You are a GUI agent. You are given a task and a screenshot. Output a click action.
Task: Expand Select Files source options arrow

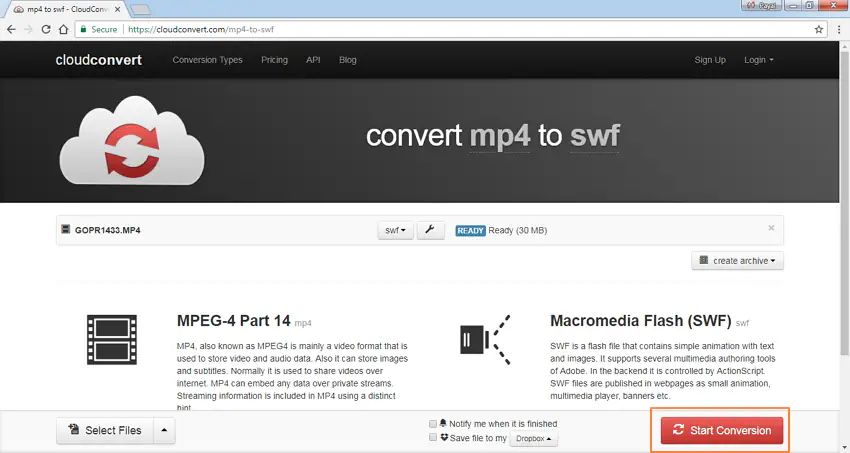pyautogui.click(x=164, y=430)
